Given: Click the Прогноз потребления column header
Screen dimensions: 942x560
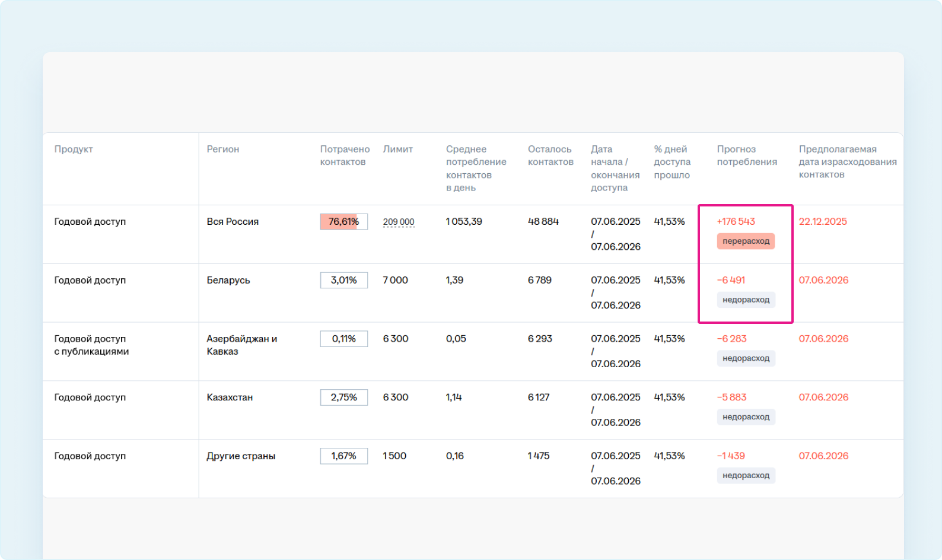Looking at the screenshot, I should coord(746,155).
